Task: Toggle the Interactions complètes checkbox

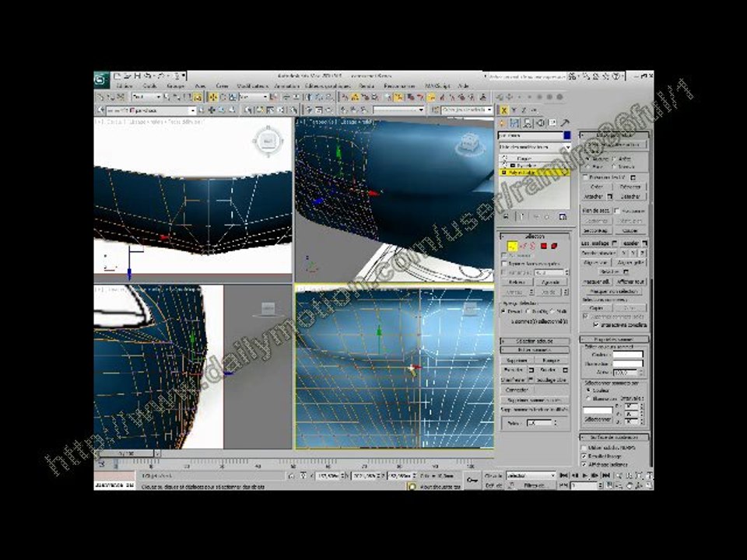Action: coord(596,325)
